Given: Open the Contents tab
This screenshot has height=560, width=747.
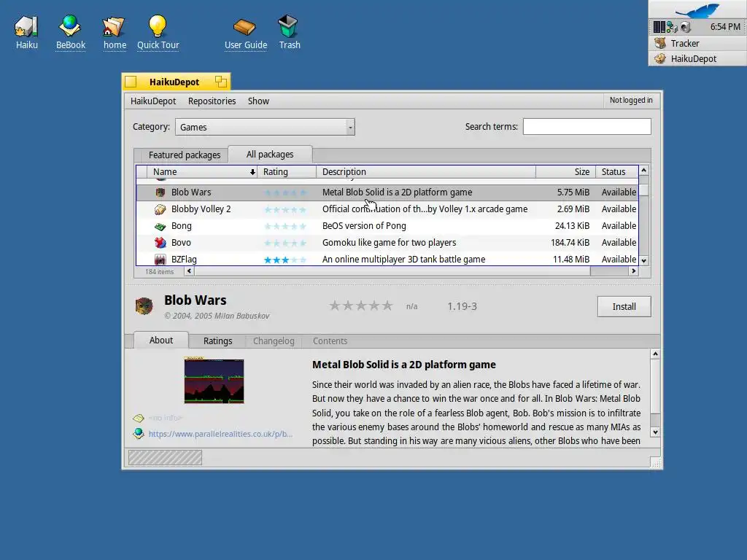Looking at the screenshot, I should [x=330, y=341].
